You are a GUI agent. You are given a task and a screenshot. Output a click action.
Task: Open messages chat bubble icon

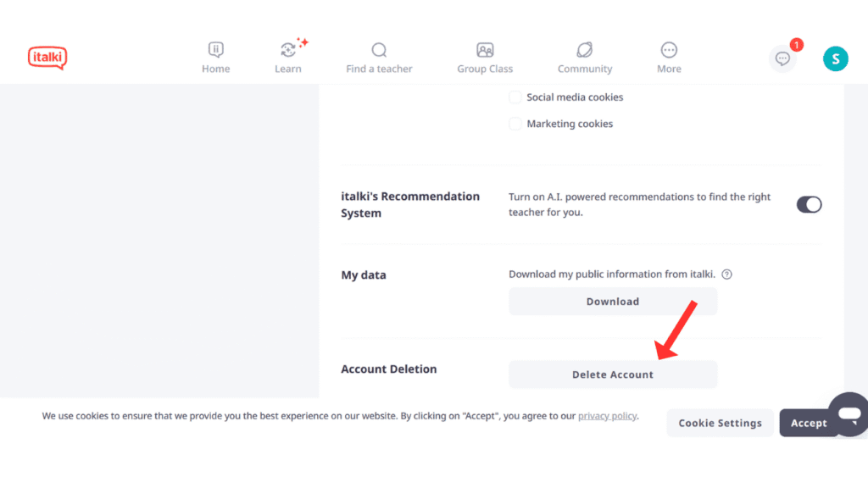(782, 58)
